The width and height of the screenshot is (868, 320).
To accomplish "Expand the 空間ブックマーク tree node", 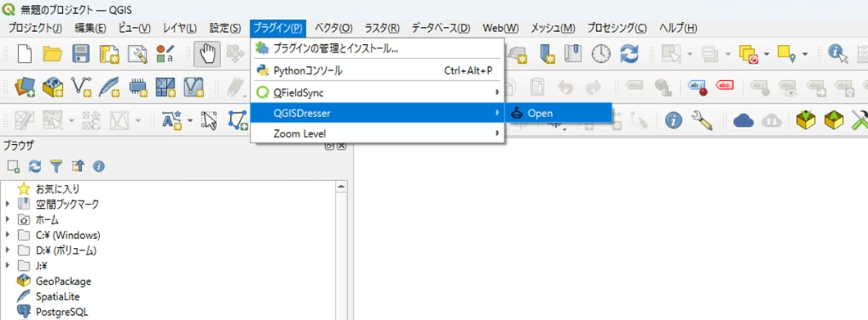I will (7, 205).
